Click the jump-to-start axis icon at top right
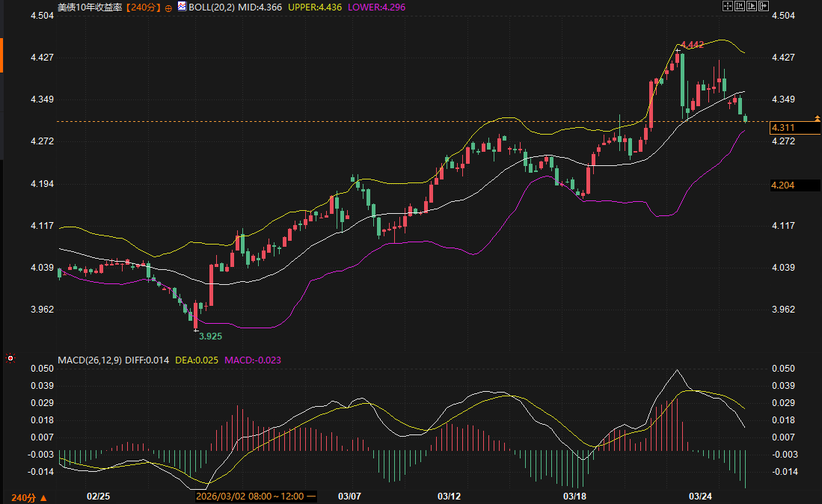The height and width of the screenshot is (504, 822). [x=739, y=6]
